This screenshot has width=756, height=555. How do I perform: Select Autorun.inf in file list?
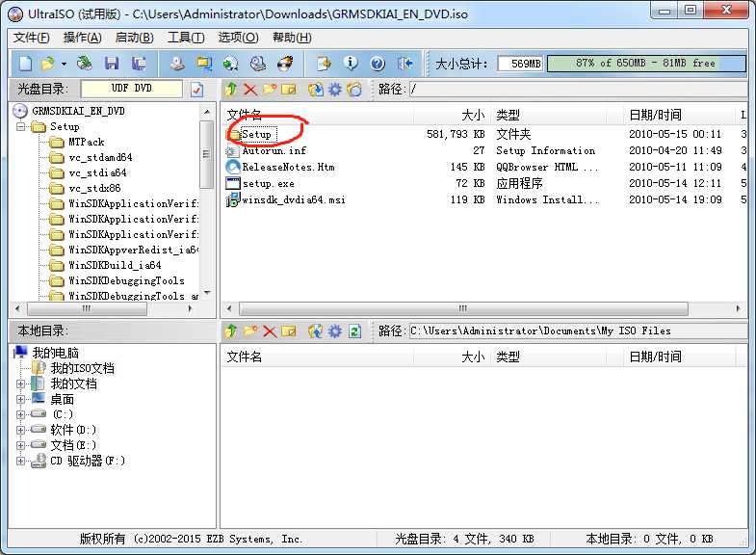274,151
